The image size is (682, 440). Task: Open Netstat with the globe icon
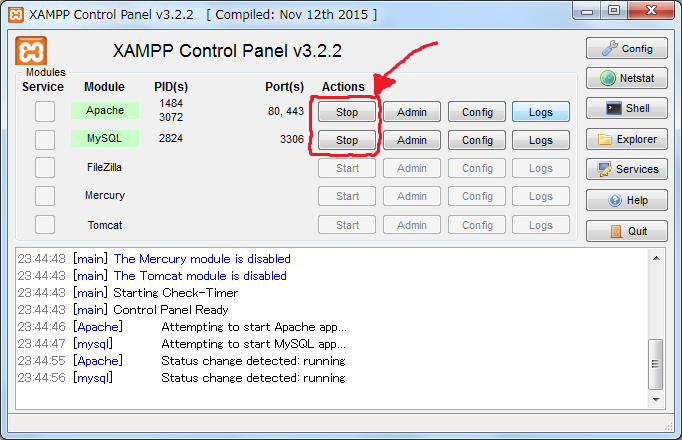(626, 78)
